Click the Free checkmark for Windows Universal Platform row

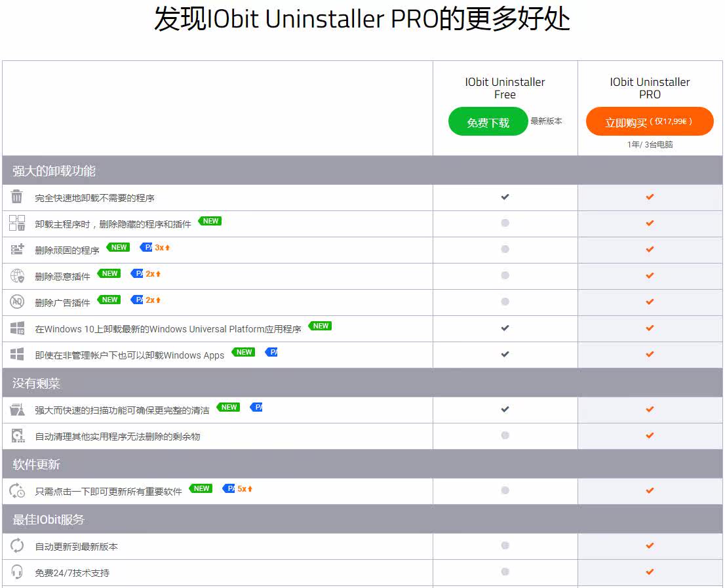[505, 328]
